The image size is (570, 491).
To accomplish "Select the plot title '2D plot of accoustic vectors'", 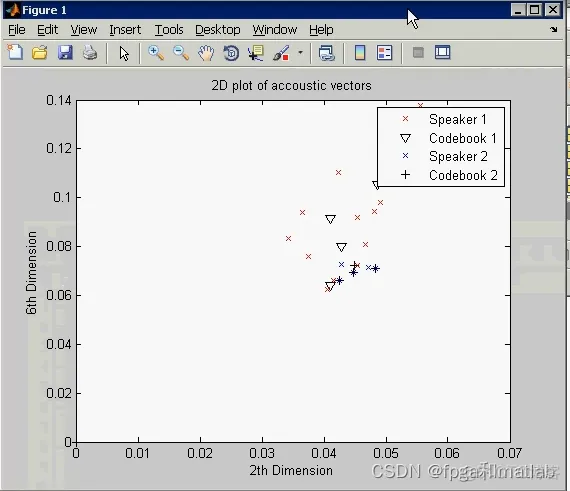I will point(291,86).
